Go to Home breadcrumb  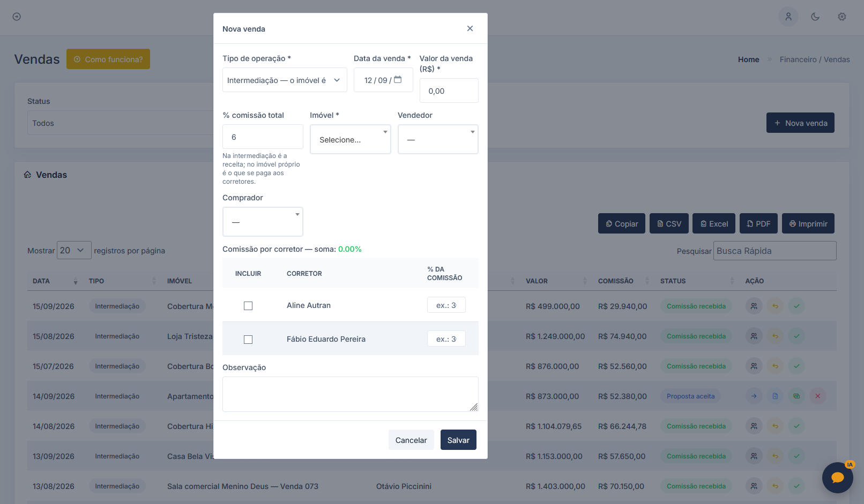point(748,59)
